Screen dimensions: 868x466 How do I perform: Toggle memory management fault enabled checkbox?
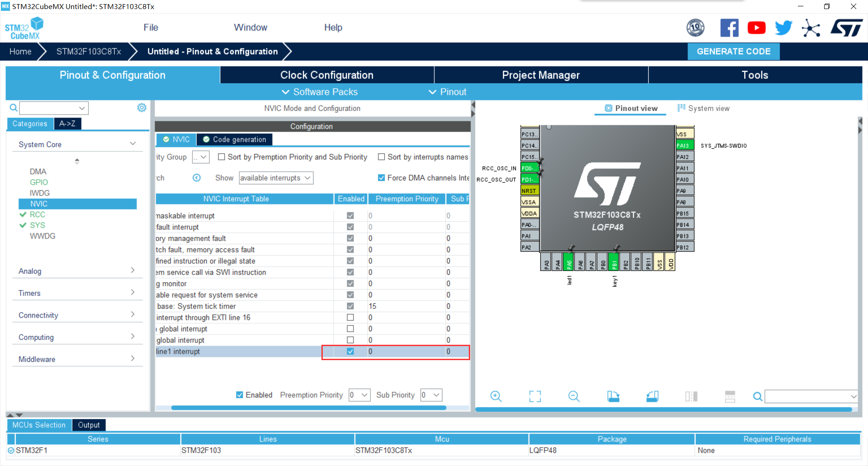(x=350, y=238)
